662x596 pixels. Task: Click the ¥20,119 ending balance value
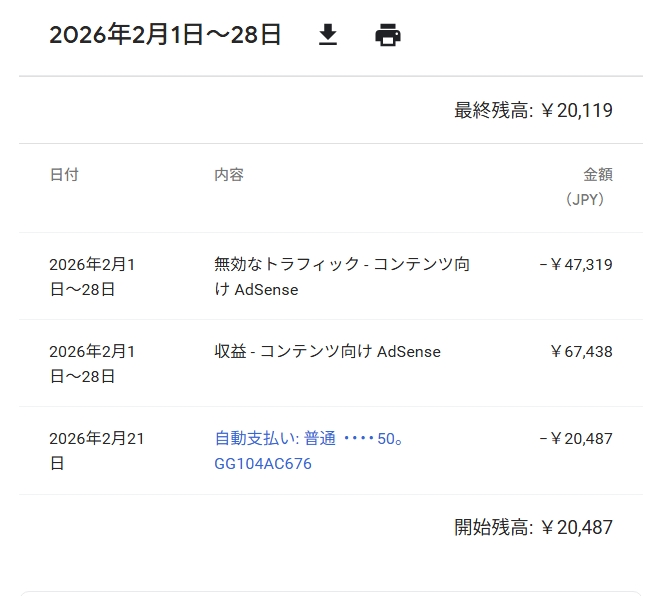577,110
